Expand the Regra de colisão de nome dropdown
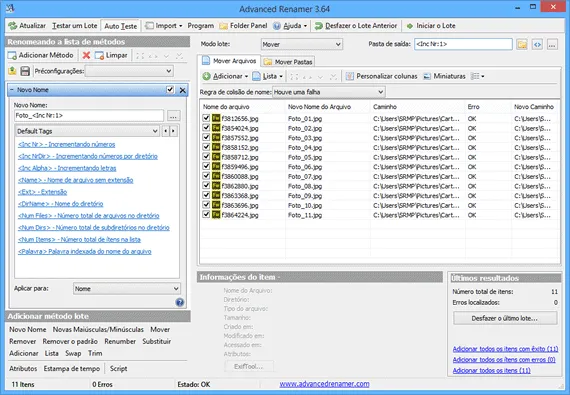Image resolution: width=570 pixels, height=395 pixels. 329,92
